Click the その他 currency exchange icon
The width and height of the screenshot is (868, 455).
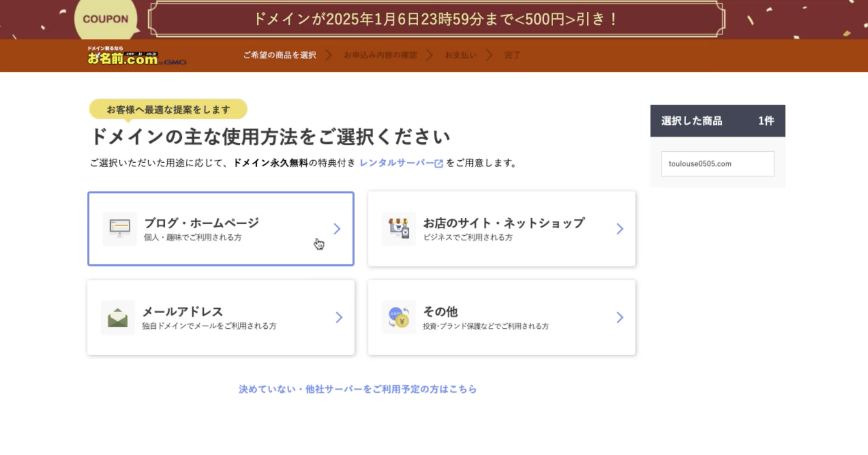click(x=399, y=317)
